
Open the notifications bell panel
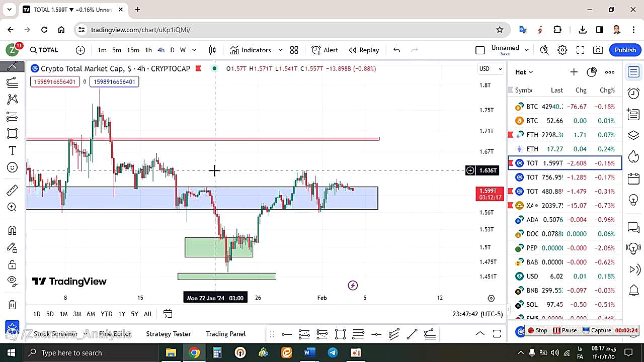633,290
